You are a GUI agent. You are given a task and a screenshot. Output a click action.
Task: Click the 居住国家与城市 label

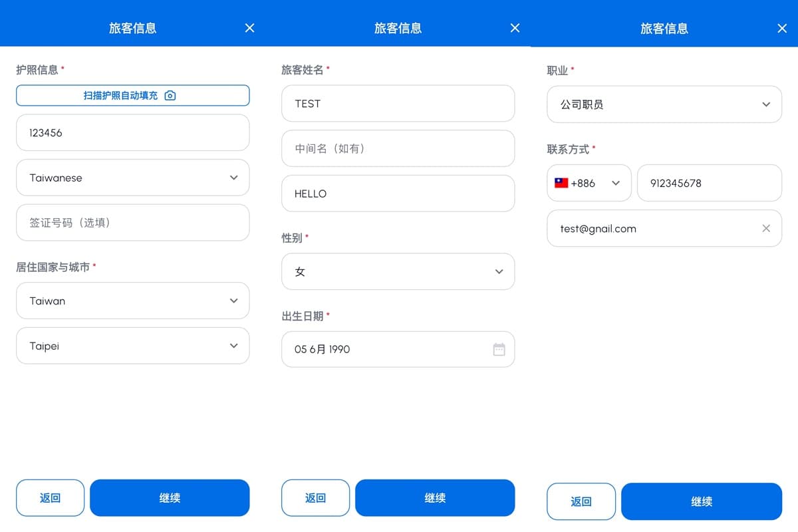(x=53, y=267)
